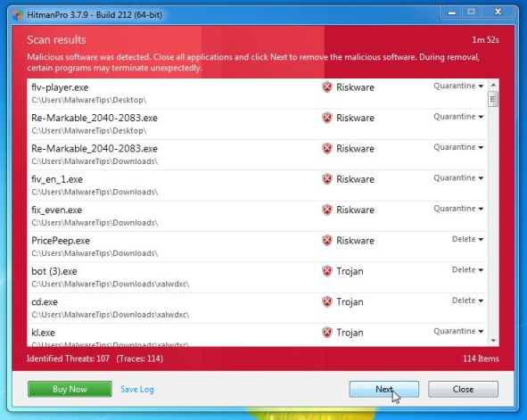Click the shield icon for fix_even.exe
Image resolution: width=527 pixels, height=420 pixels.
click(326, 210)
